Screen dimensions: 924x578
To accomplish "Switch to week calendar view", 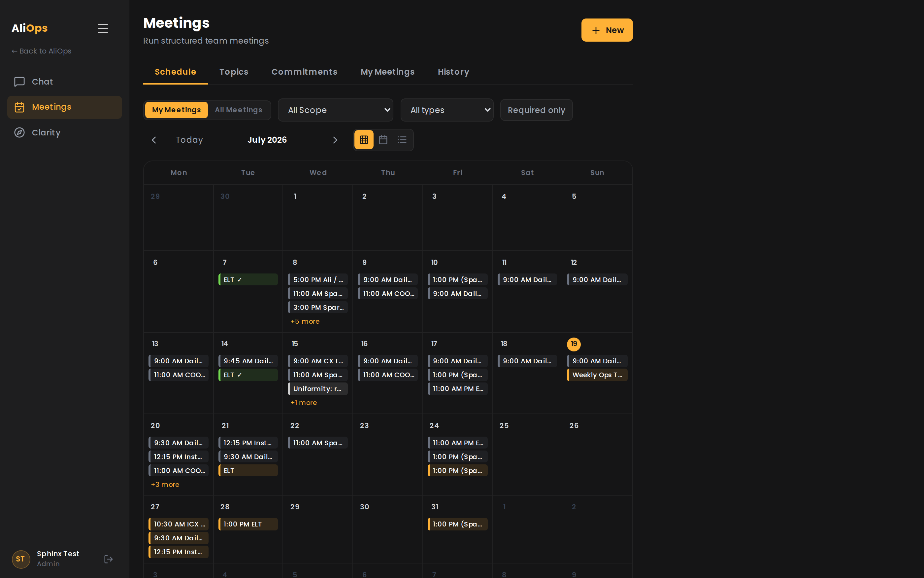I will click(383, 140).
